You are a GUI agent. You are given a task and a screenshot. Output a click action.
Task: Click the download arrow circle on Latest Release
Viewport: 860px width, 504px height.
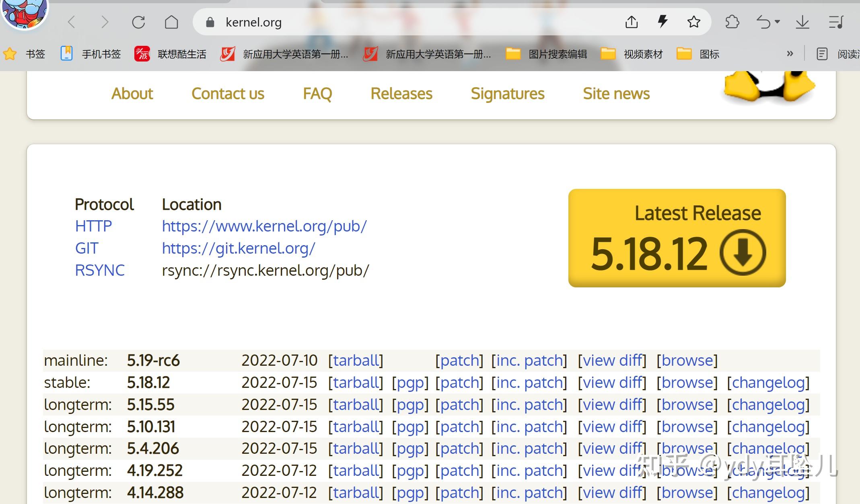pos(743,252)
